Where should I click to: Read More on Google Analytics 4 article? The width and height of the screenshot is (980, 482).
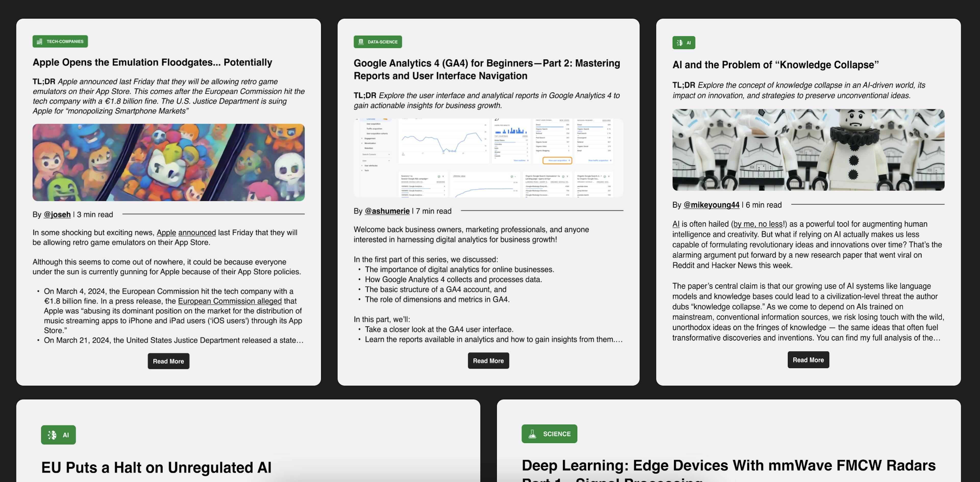tap(488, 361)
